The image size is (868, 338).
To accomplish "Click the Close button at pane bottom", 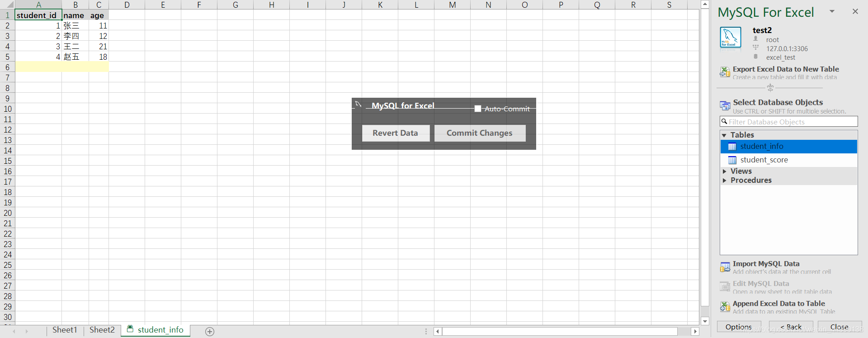I will click(x=840, y=327).
